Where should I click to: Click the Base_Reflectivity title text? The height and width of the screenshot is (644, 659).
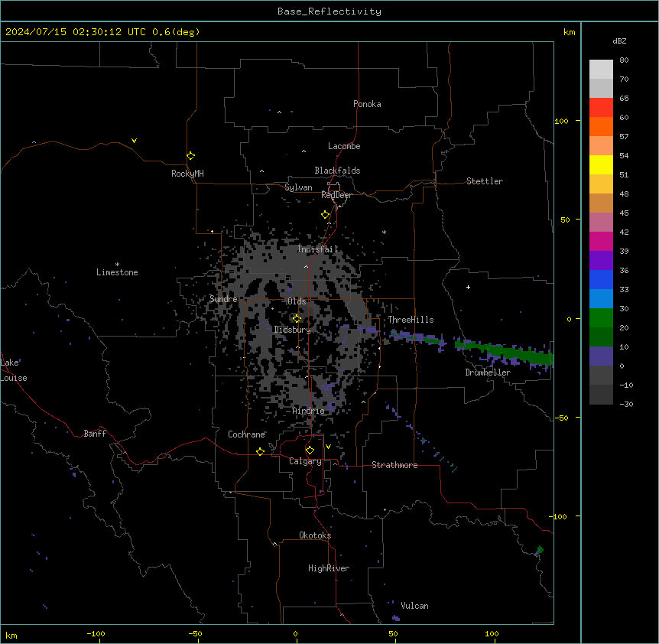(329, 11)
